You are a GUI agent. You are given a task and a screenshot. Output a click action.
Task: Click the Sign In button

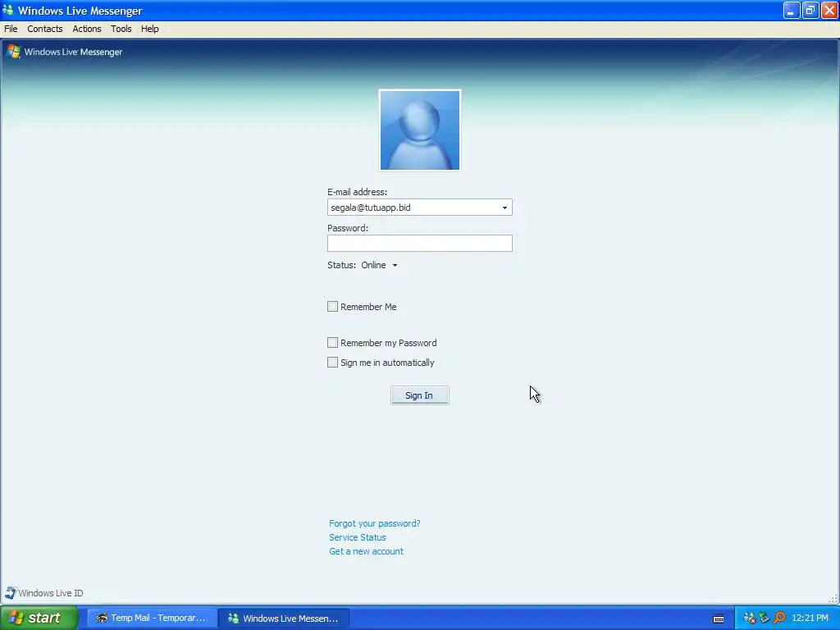point(419,395)
